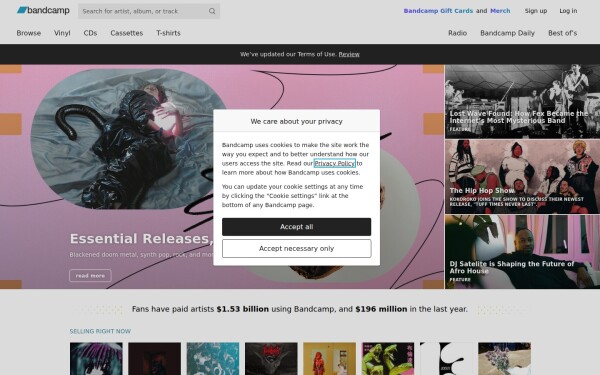Image resolution: width=600 pixels, height=375 pixels.
Task: Click Log in
Action: [568, 11]
